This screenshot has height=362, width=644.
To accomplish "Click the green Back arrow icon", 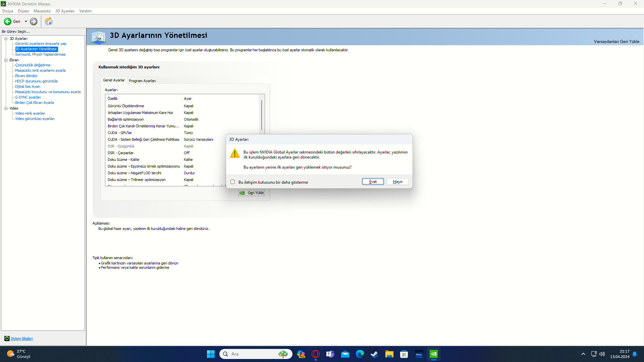I will (7, 21).
